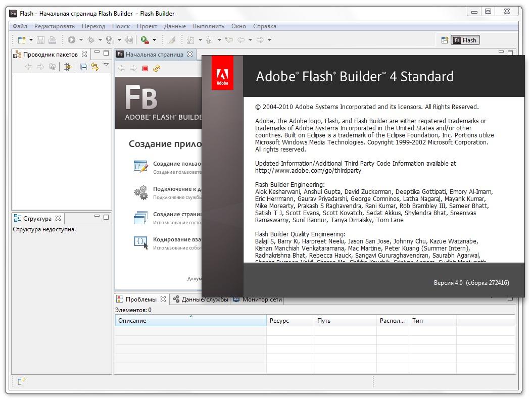This screenshot has height=401, width=532.
Task: Sort by the Описание column header
Action: tap(190, 321)
